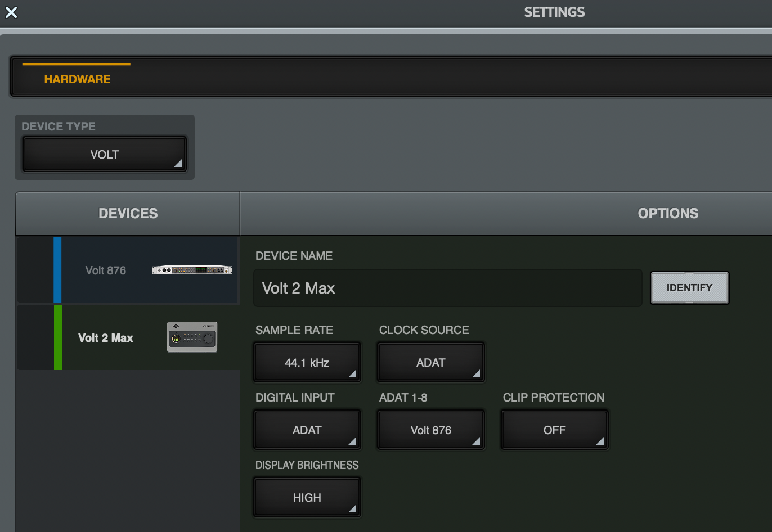Viewport: 772px width, 532px height.
Task: Click the Clip Protection label
Action: (554, 398)
